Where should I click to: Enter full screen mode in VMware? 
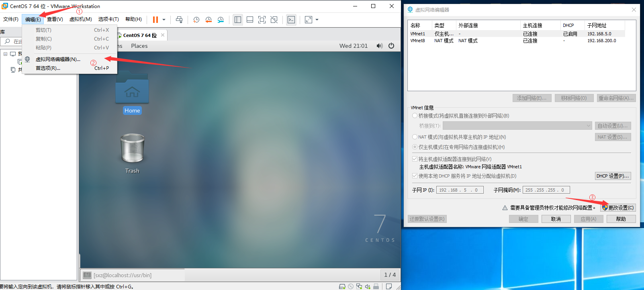coord(262,20)
